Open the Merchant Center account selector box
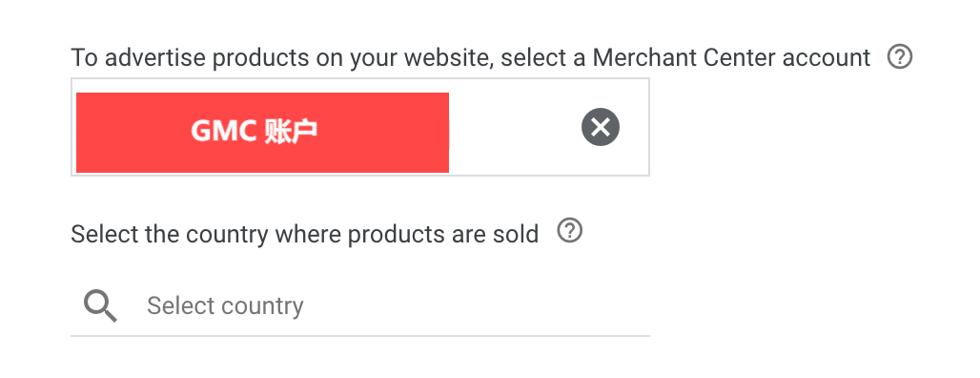980x378 pixels. 360,127
